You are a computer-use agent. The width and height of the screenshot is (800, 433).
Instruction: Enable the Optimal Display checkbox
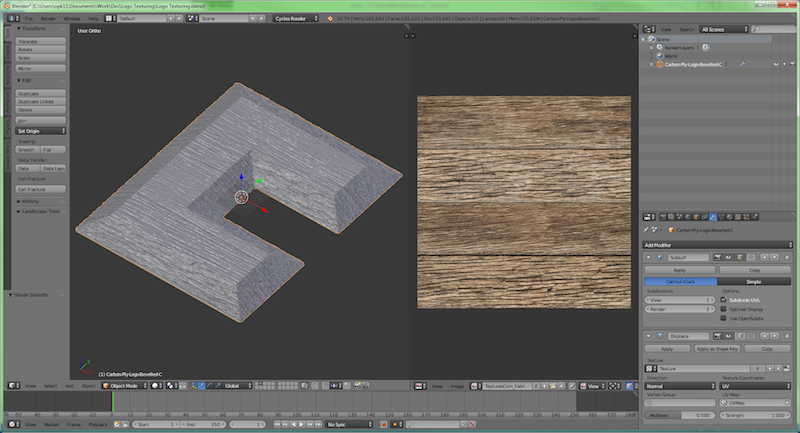point(724,309)
